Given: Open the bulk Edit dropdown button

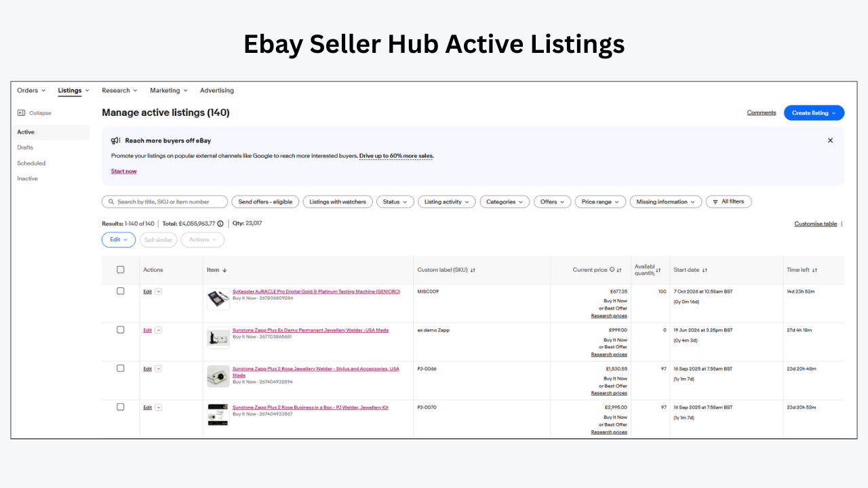Looking at the screenshot, I should [119, 240].
